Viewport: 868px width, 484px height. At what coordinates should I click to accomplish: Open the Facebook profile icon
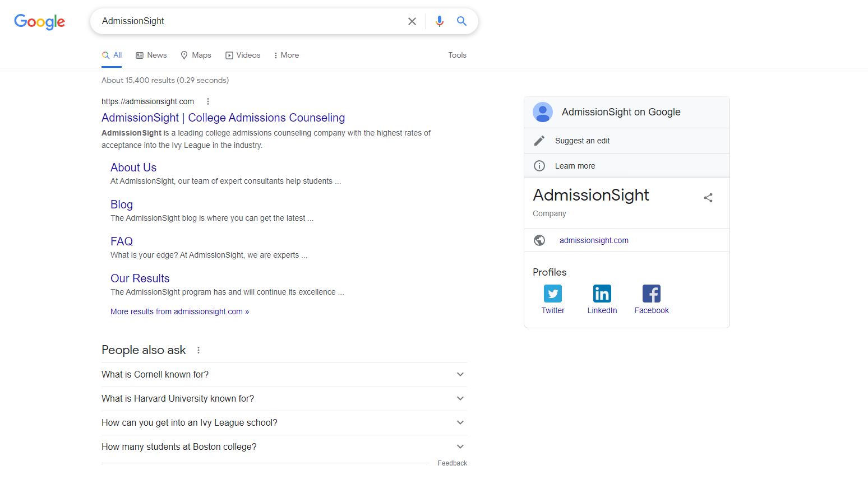pyautogui.click(x=652, y=294)
